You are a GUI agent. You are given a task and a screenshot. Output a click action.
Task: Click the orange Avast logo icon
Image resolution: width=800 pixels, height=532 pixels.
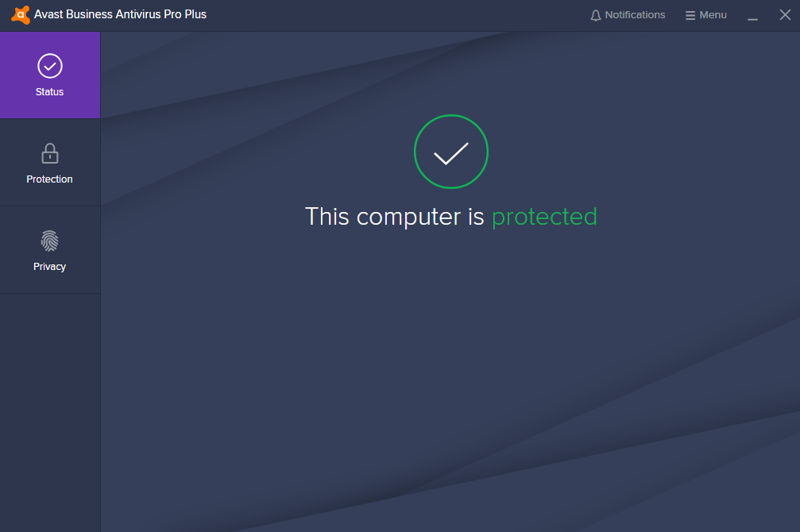[x=21, y=15]
